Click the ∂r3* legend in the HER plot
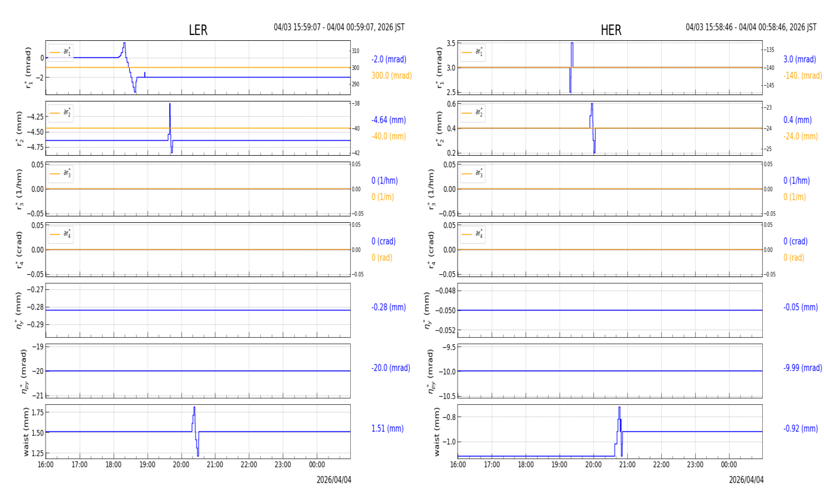The width and height of the screenshot is (824, 504). click(473, 174)
